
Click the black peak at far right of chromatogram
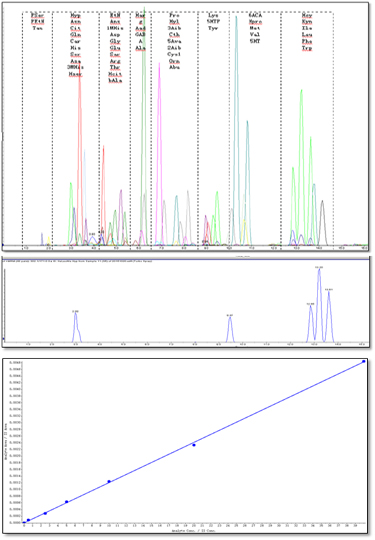pyautogui.click(x=322, y=222)
